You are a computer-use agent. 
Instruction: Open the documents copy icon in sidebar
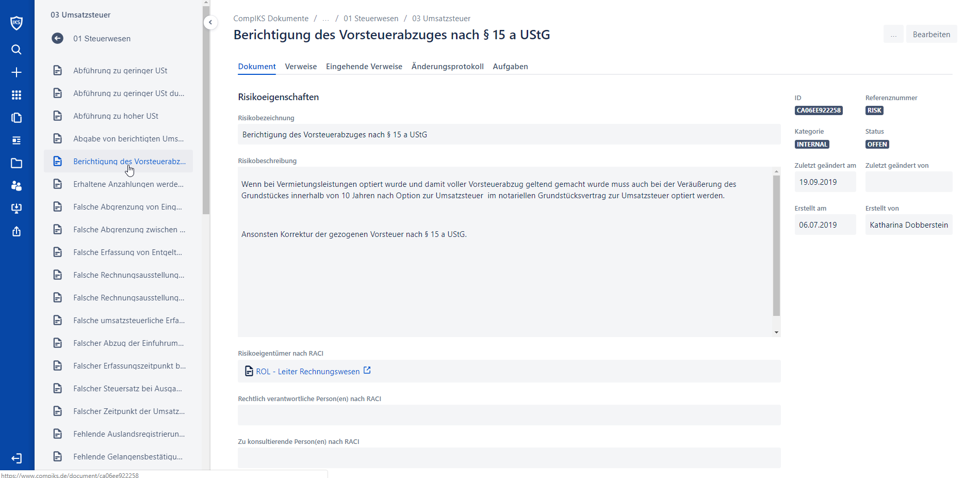pos(17,118)
